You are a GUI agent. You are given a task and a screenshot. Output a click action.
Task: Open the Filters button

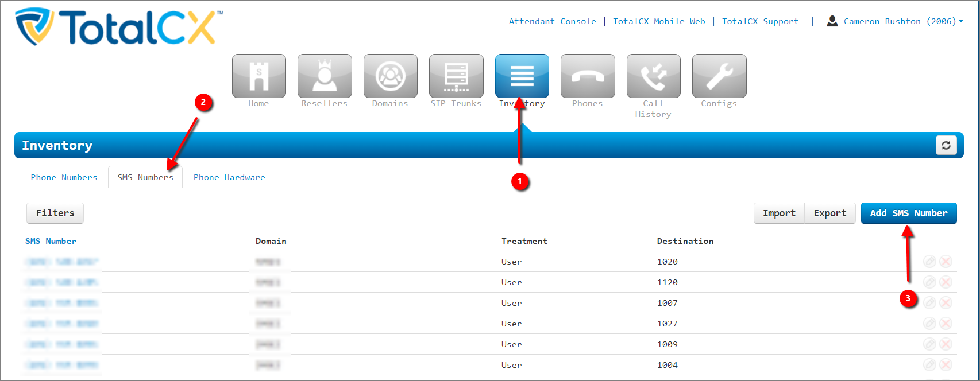point(55,213)
